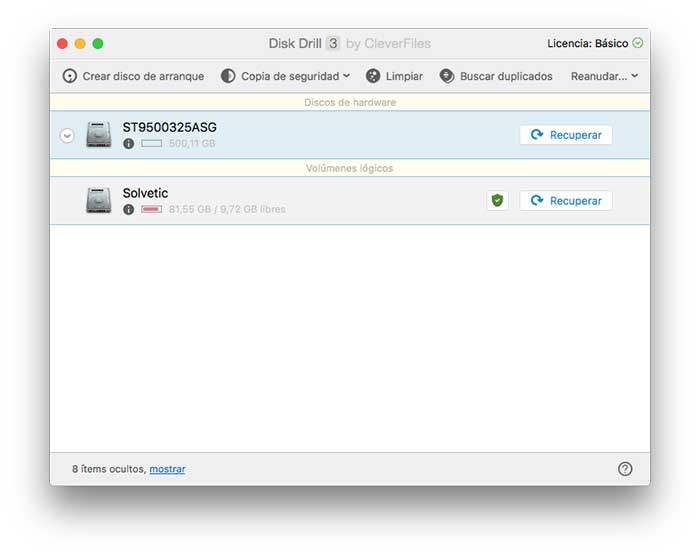The height and width of the screenshot is (557, 700).
Task: Click ST9500325ASG capacity bar
Action: click(151, 143)
